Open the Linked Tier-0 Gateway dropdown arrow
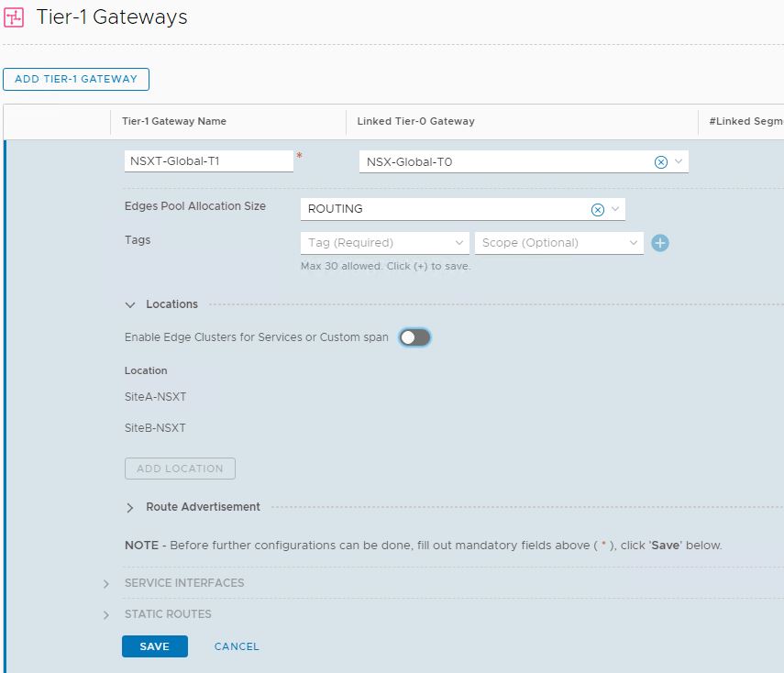 pyautogui.click(x=679, y=162)
